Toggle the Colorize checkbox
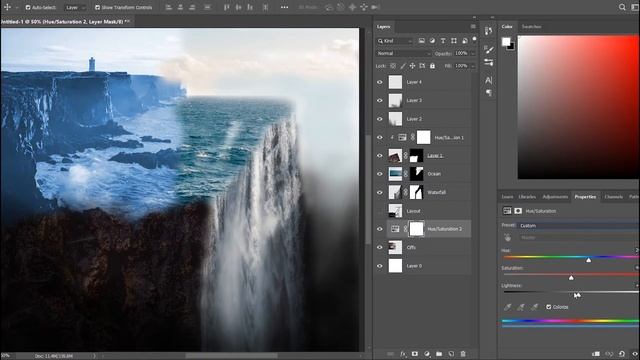 [549, 307]
